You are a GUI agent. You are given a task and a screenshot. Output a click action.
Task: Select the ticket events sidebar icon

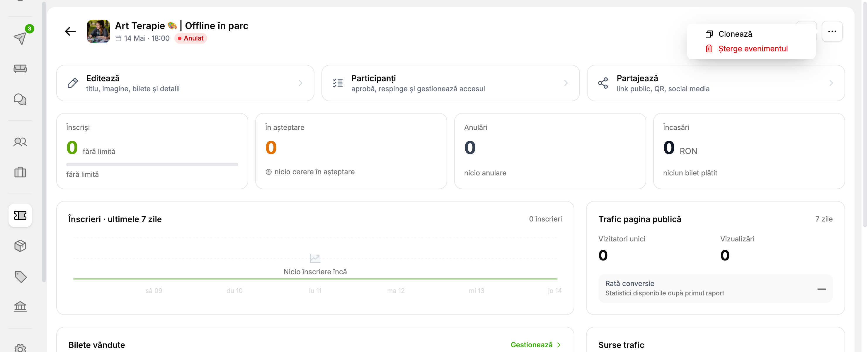point(20,215)
